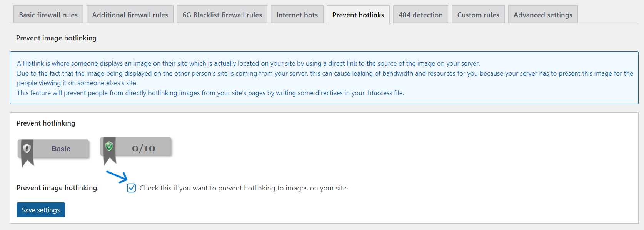Open the Basic firewall rules tab
Image resolution: width=644 pixels, height=230 pixels.
(48, 15)
